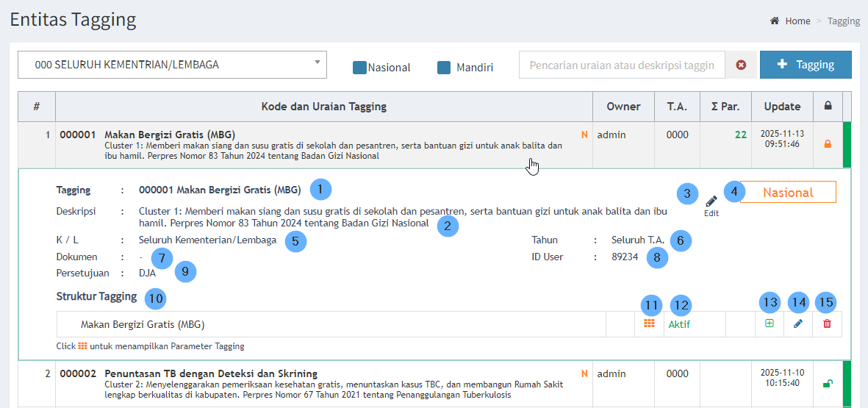Toggle the Aktif status of Makan Bergizi Gratis
Screen dimensions: 868x408
(679, 323)
